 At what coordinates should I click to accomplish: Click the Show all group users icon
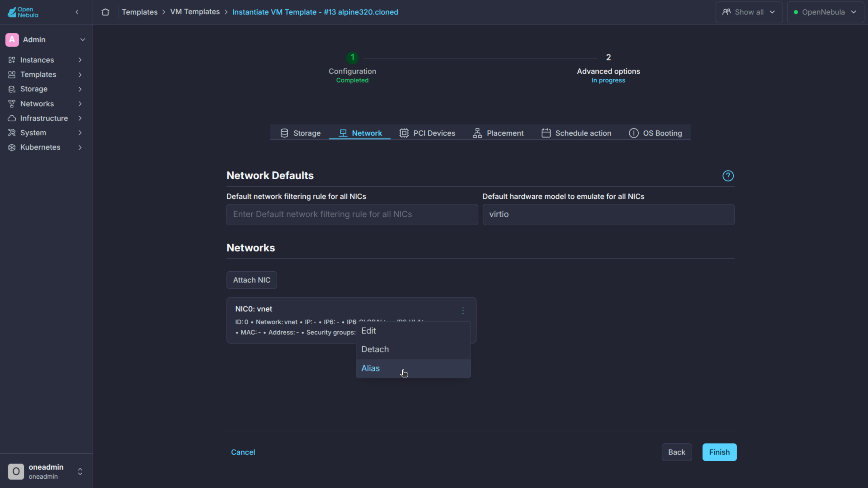coord(726,12)
